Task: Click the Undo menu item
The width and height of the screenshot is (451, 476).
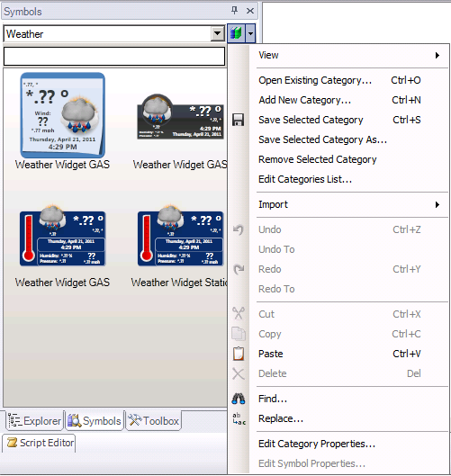Action: pyautogui.click(x=338, y=229)
